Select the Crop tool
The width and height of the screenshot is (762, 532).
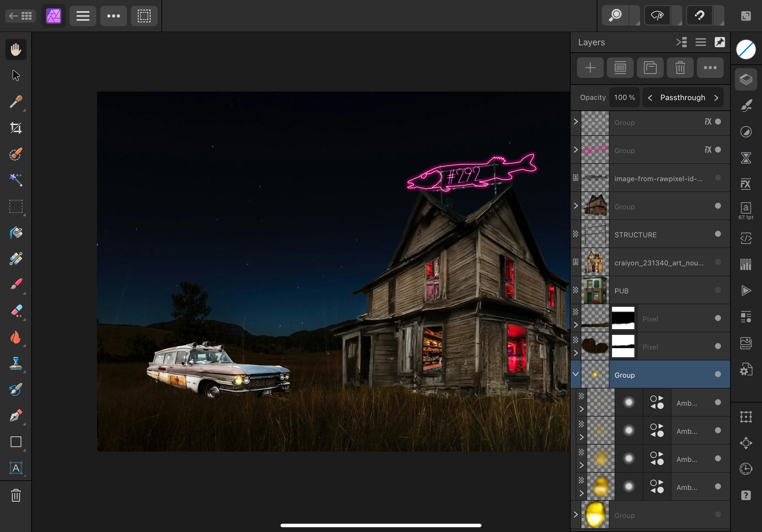point(16,128)
